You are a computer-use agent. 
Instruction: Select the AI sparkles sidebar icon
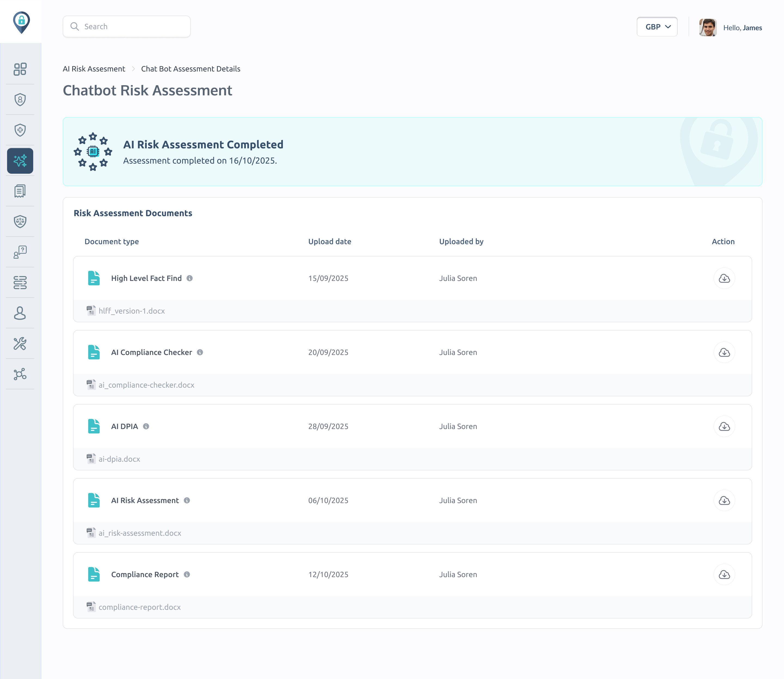point(20,161)
